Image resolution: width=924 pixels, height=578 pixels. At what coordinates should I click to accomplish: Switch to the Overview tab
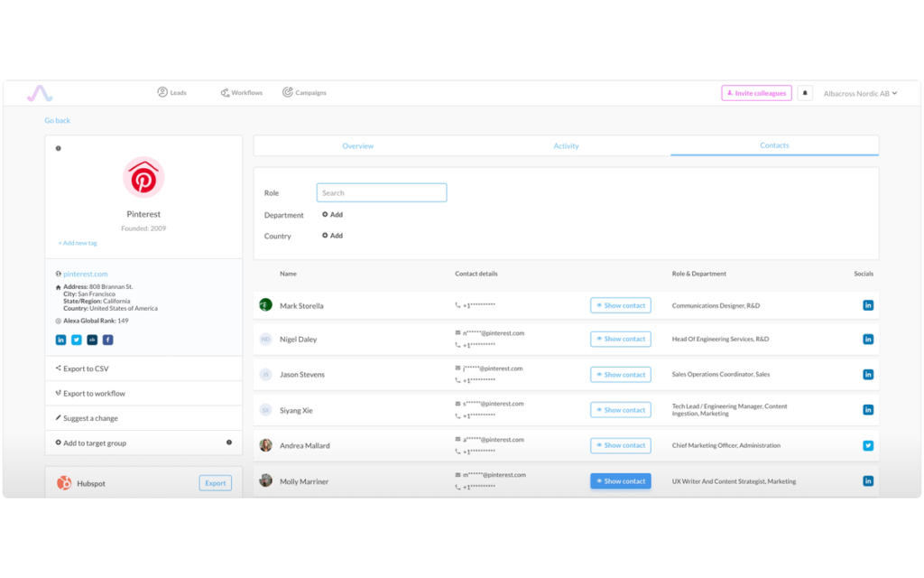tap(357, 145)
